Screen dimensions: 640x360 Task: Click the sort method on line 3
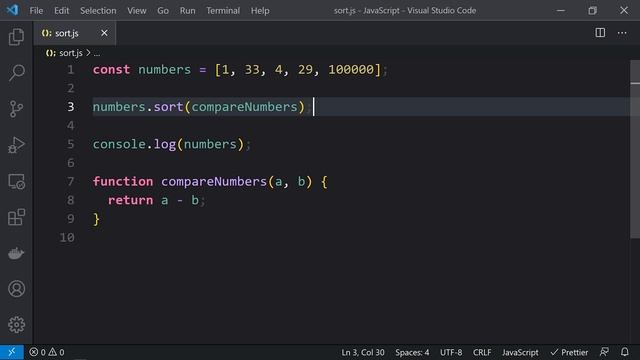[x=169, y=107]
